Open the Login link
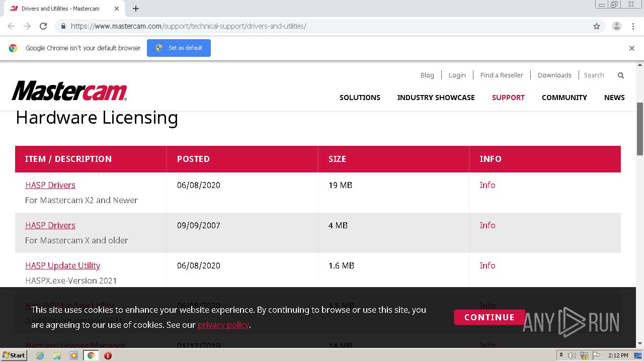The height and width of the screenshot is (362, 644). (x=457, y=75)
